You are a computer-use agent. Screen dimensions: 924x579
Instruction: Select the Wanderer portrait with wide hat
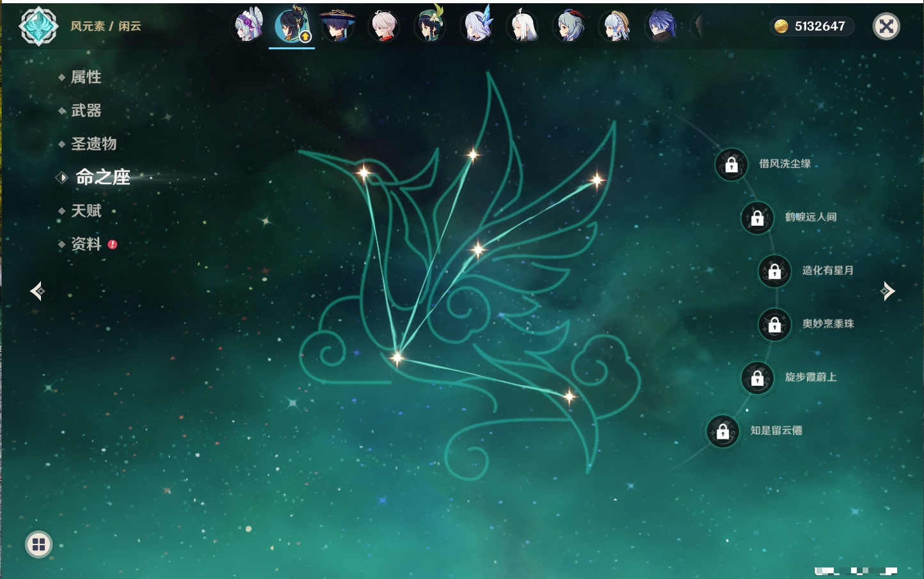(x=337, y=26)
